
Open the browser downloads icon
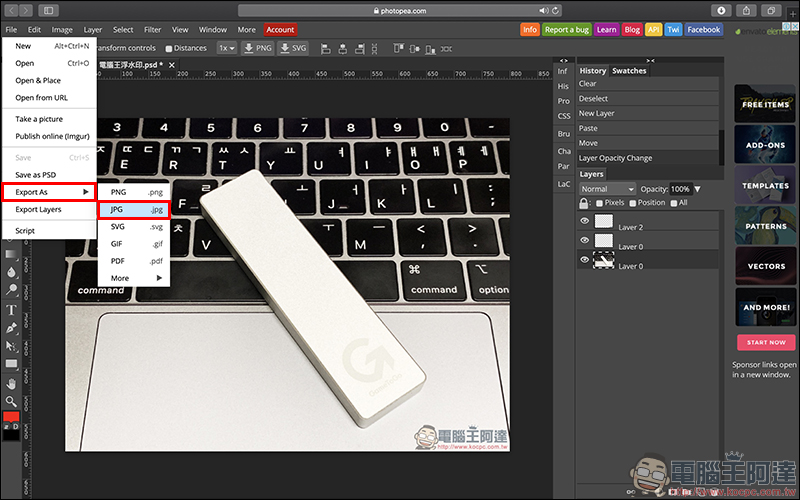[x=721, y=10]
